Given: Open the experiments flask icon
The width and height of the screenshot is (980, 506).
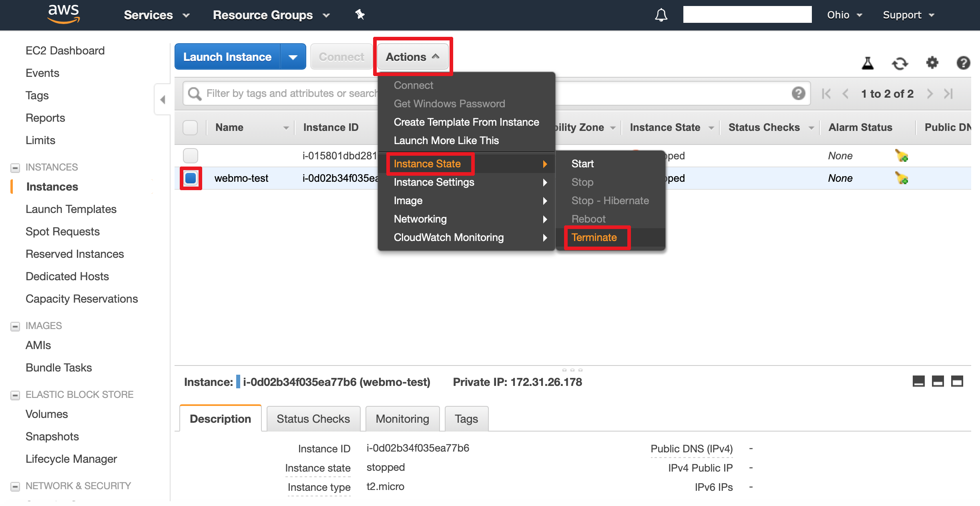Looking at the screenshot, I should (x=868, y=63).
